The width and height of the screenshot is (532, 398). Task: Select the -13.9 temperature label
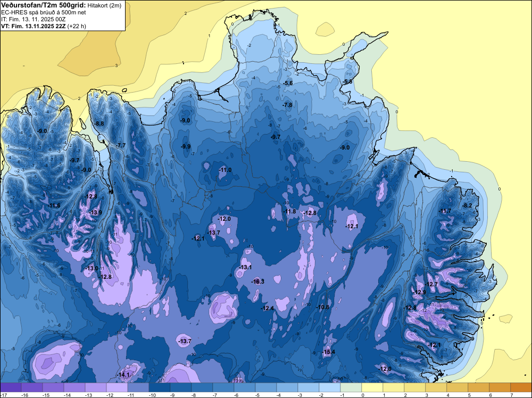click(x=95, y=213)
